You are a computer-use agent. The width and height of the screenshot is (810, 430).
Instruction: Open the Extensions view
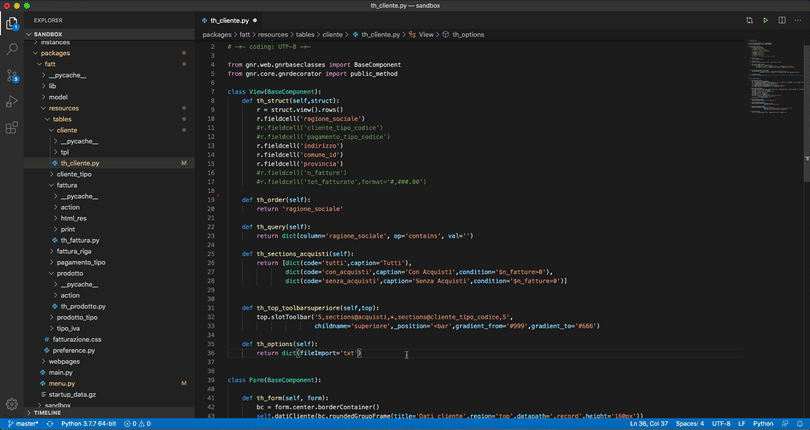[12, 128]
